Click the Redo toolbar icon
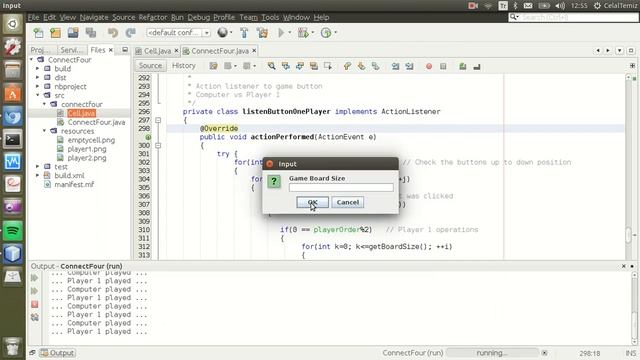The width and height of the screenshot is (640, 360). pyautogui.click(x=131, y=33)
